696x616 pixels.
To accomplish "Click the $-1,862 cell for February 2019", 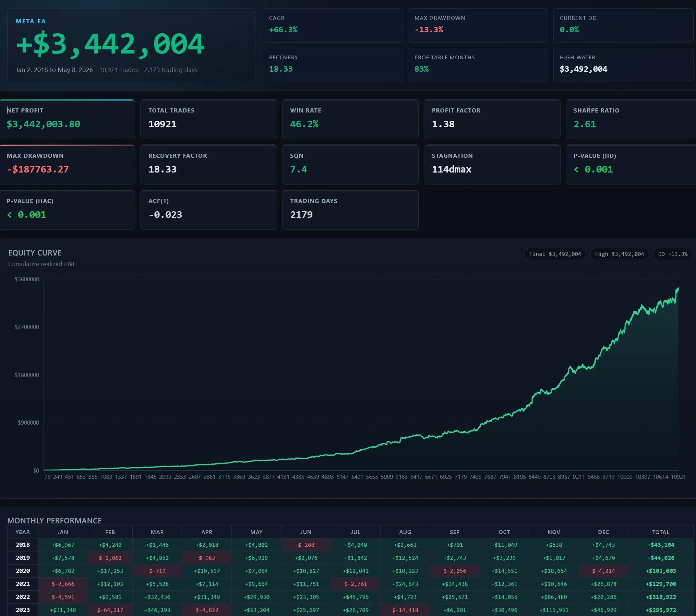I will (x=110, y=558).
